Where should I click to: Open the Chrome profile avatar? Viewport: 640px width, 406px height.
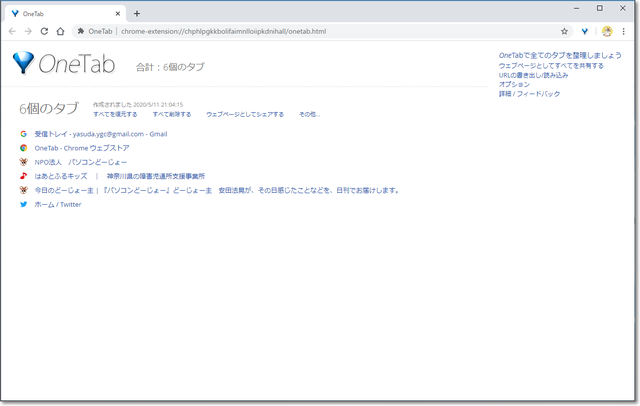606,31
